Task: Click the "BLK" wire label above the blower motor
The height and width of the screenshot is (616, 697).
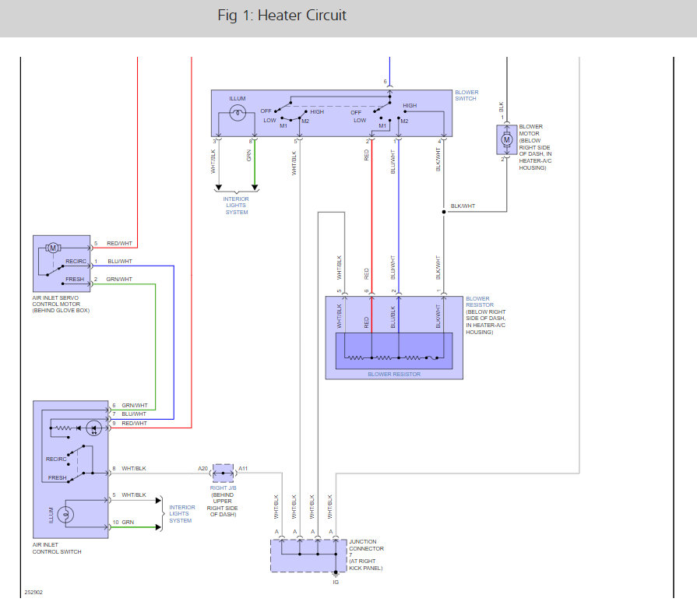Action: (x=502, y=107)
